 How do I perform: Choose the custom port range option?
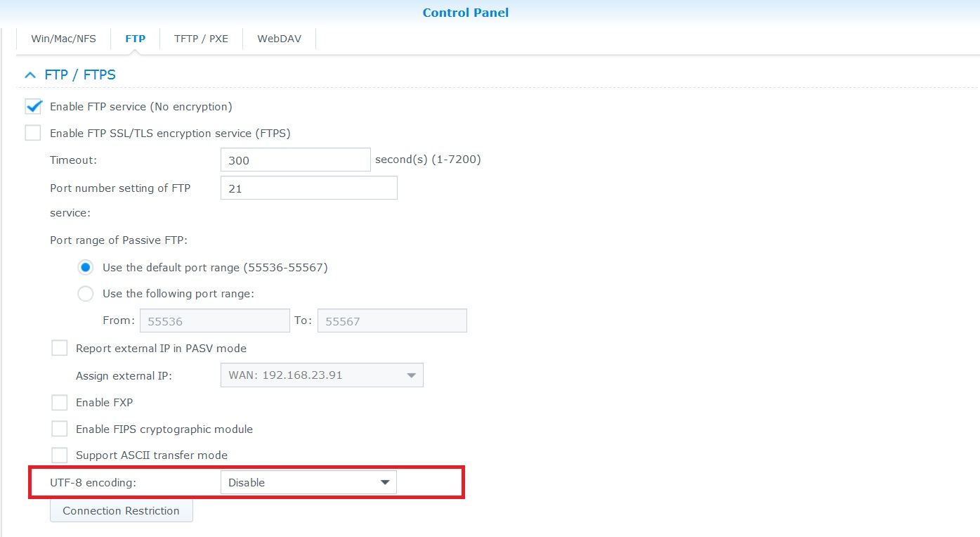85,293
